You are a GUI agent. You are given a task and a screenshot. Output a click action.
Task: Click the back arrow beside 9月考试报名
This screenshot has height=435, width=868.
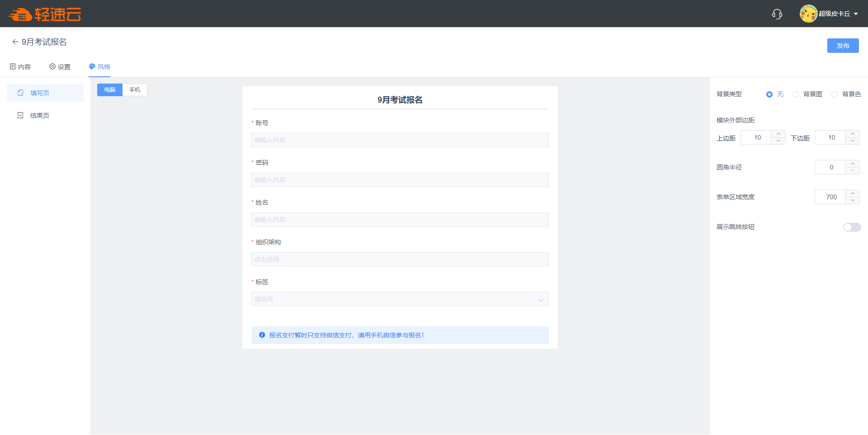[x=15, y=42]
